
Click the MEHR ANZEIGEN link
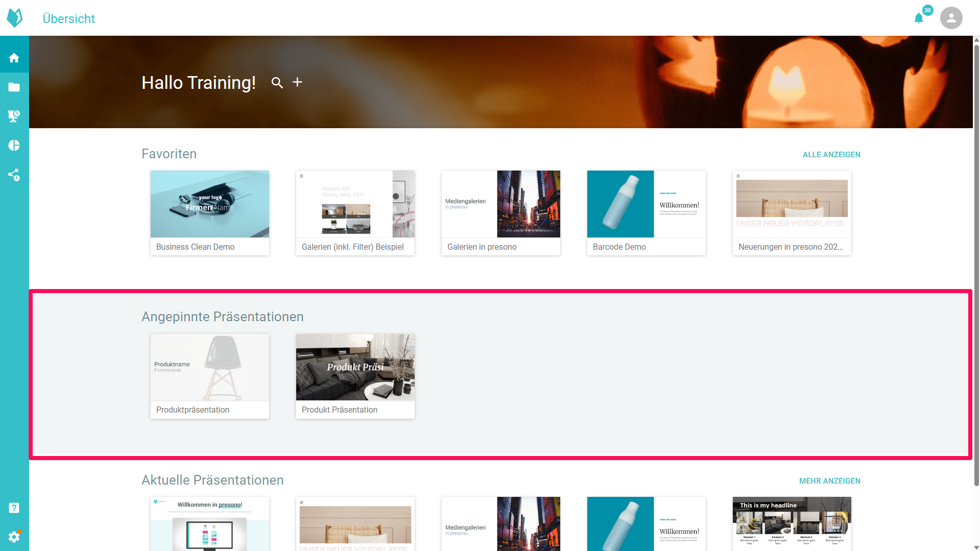pos(829,481)
